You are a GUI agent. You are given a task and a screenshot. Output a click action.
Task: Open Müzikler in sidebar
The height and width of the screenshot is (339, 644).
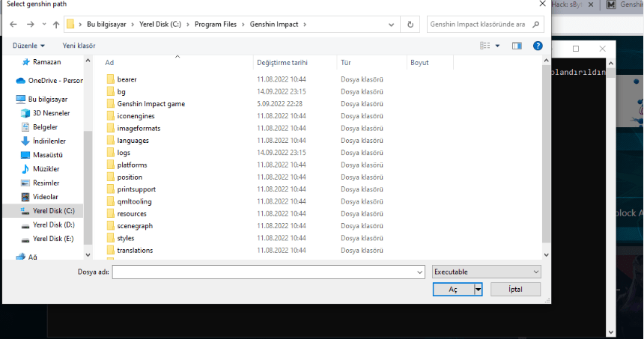pos(40,168)
